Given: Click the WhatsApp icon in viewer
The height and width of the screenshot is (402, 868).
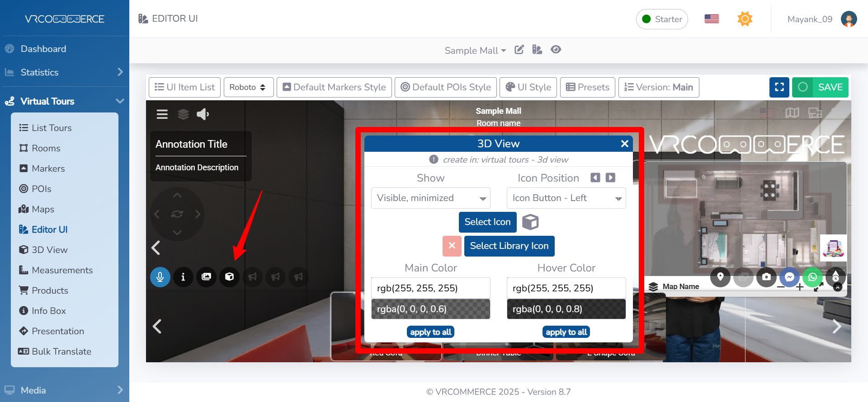Looking at the screenshot, I should click(x=812, y=277).
